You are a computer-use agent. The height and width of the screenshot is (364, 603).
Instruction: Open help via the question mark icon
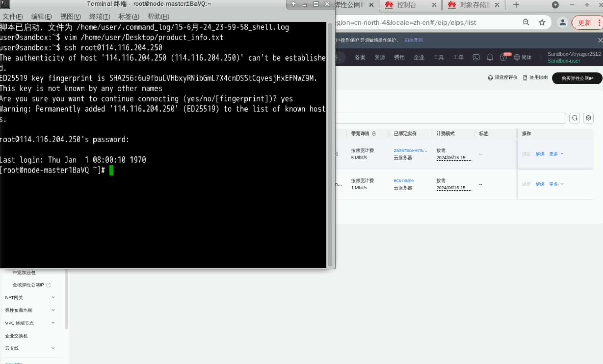coord(503,58)
